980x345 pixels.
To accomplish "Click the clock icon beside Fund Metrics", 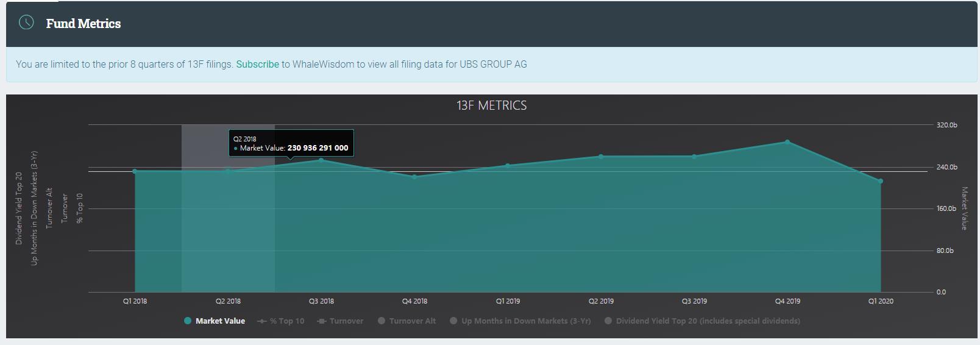I will click(26, 23).
